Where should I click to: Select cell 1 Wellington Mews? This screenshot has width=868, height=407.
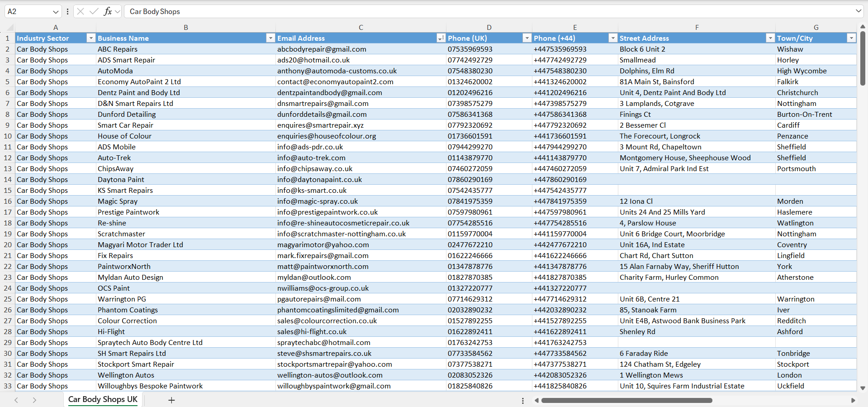pos(697,375)
